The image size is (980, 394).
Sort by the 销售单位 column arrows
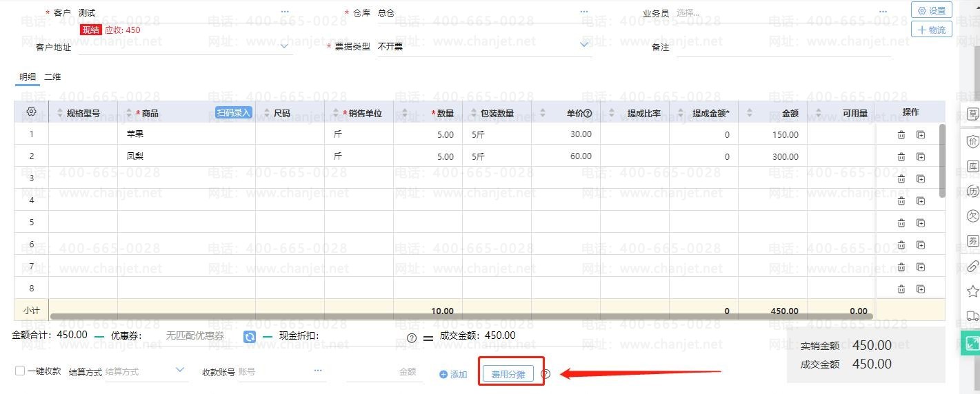336,113
